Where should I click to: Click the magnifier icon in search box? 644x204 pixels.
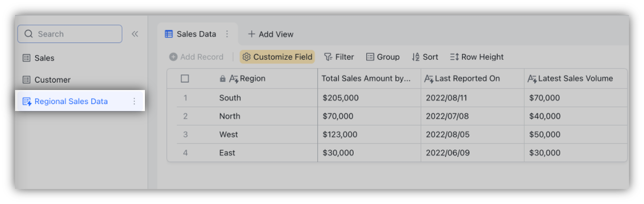(x=29, y=34)
